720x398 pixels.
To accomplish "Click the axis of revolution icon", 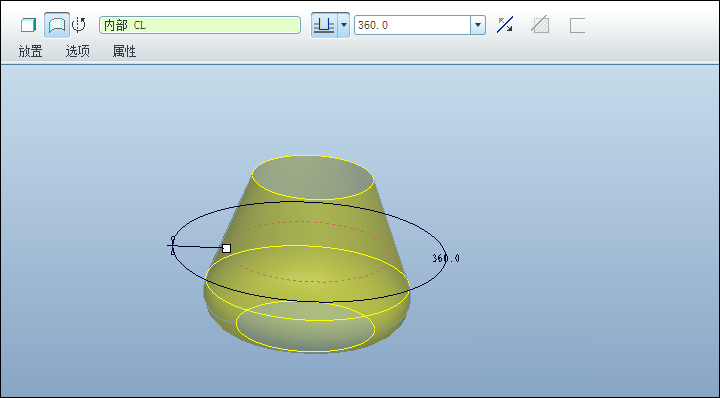I will pyautogui.click(x=79, y=25).
